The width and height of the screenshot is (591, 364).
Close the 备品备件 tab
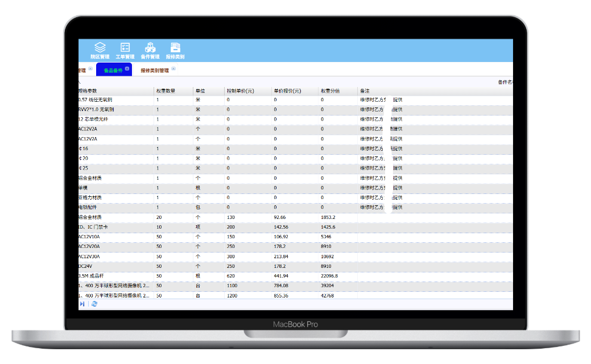127,69
